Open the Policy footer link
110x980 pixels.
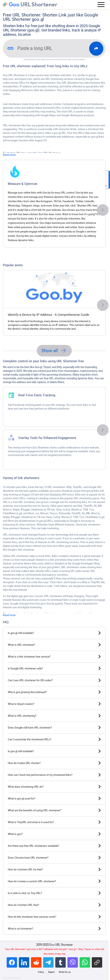[x=41, y=972]
